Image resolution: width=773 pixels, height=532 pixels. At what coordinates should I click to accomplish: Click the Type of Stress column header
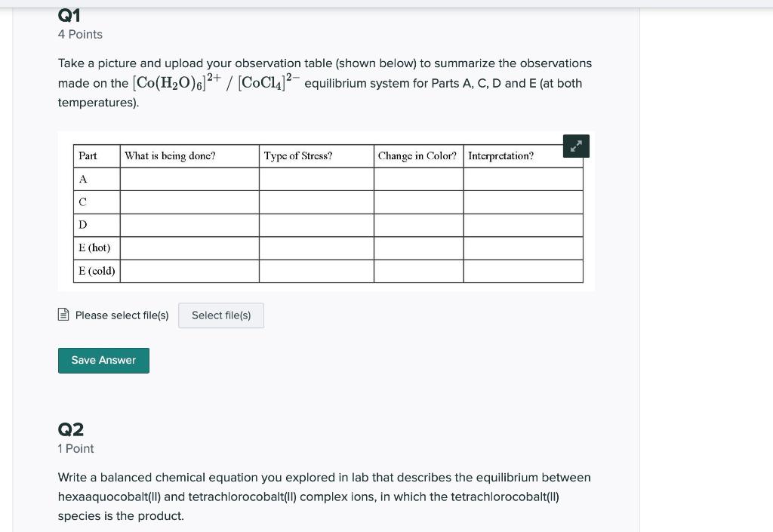(297, 155)
